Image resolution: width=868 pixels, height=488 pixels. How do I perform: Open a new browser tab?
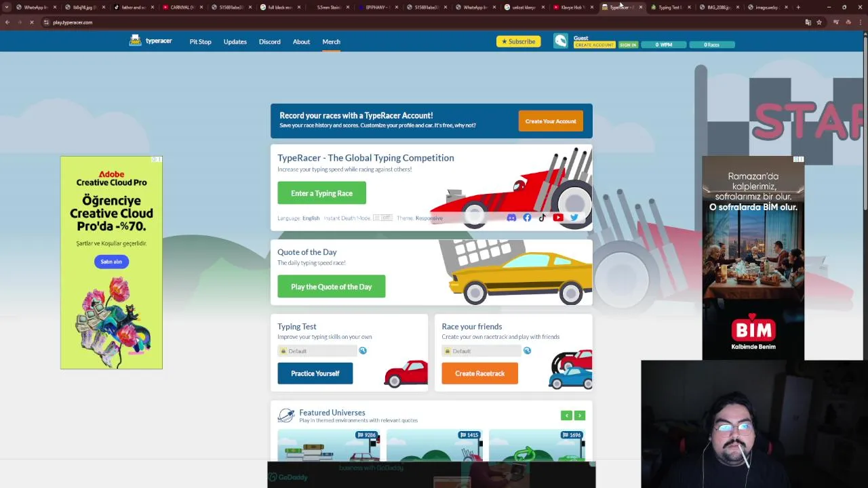click(x=798, y=7)
